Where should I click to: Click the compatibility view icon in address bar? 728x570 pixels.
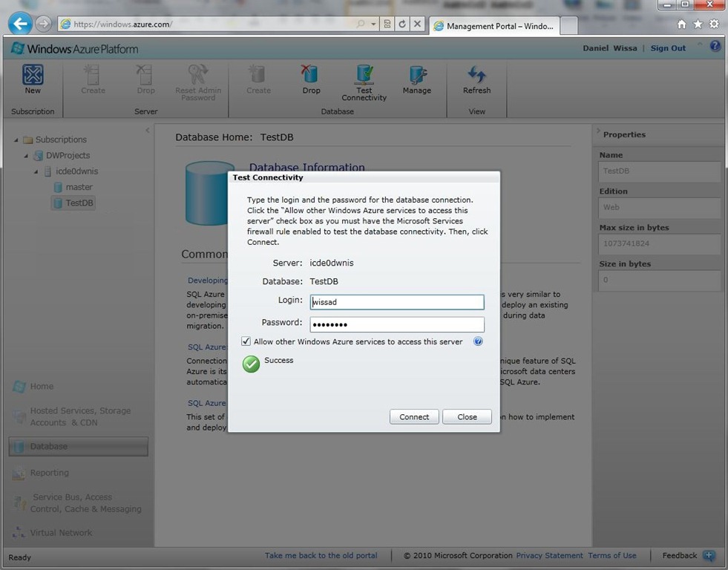coord(387,24)
